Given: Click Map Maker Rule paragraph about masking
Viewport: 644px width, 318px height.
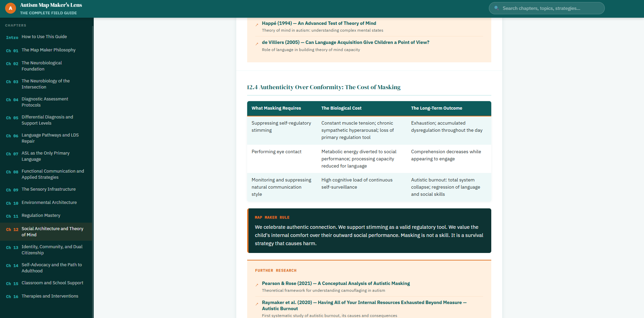Looking at the screenshot, I should pyautogui.click(x=369, y=235).
